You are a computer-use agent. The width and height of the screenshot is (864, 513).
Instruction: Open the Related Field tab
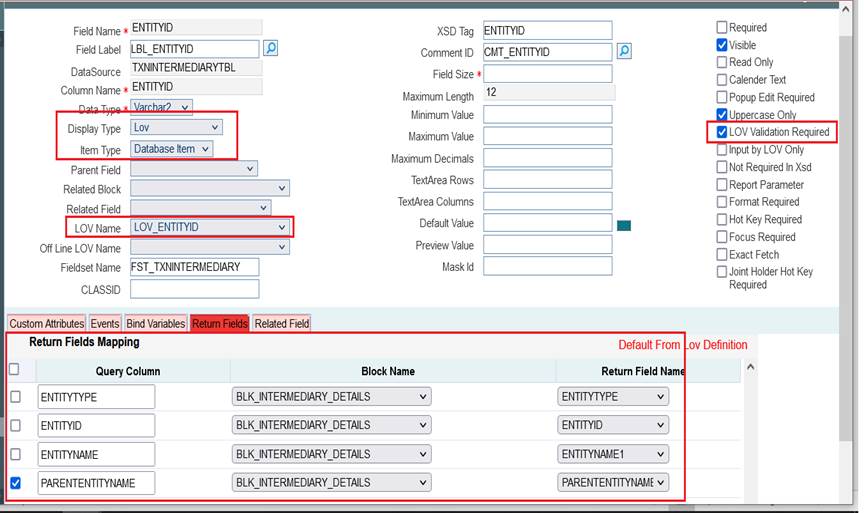click(282, 323)
